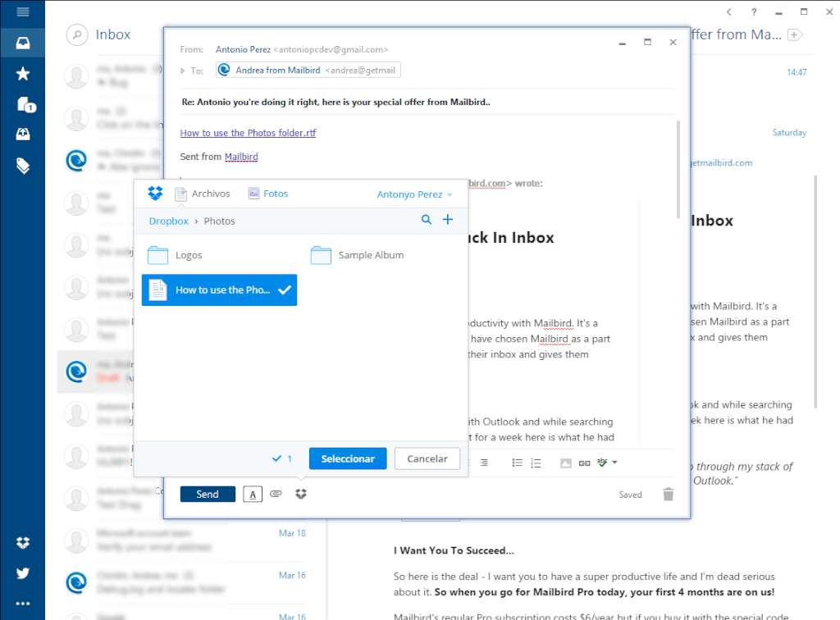The height and width of the screenshot is (620, 840).
Task: Search files in the Dropbox picker
Action: tap(427, 220)
